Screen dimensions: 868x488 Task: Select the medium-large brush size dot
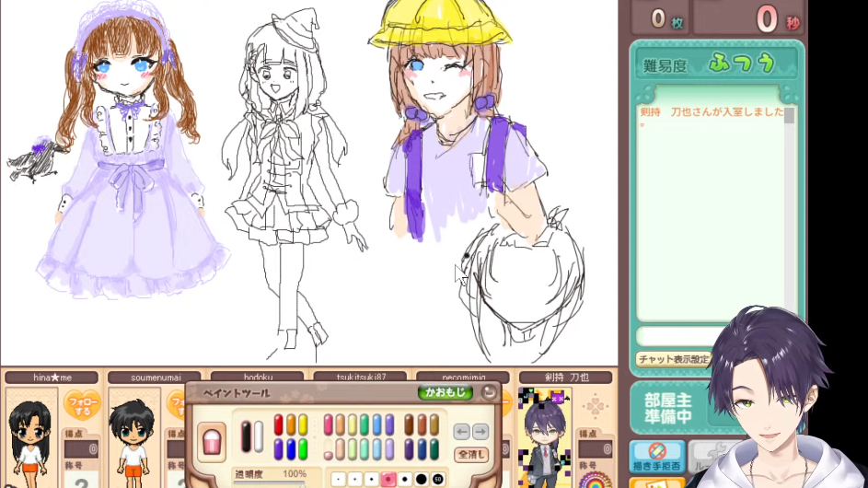tap(405, 479)
